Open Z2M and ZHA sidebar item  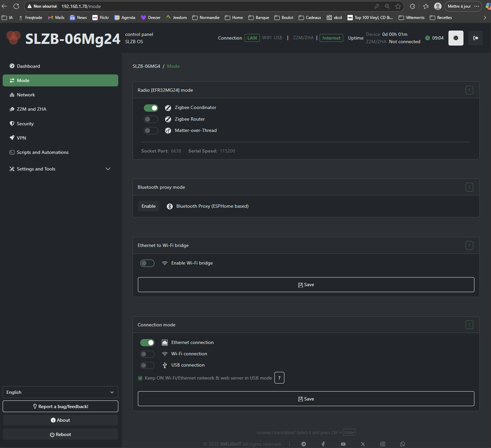click(x=32, y=109)
